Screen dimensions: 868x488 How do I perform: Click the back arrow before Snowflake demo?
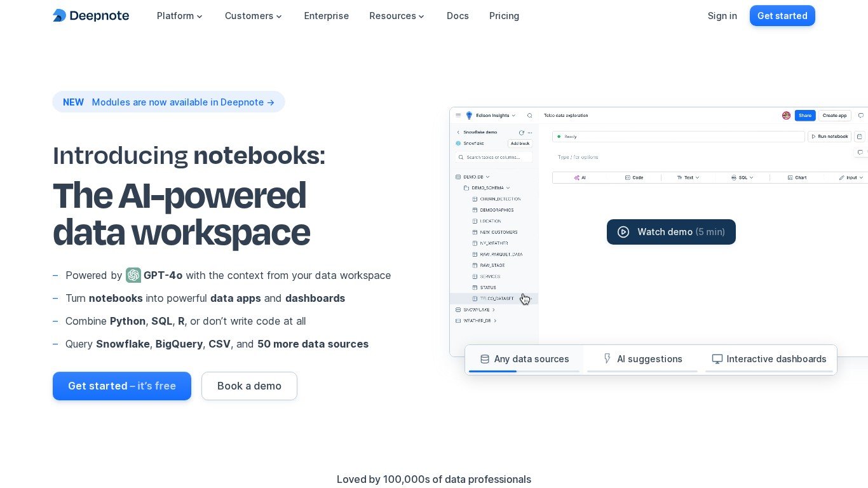point(458,132)
